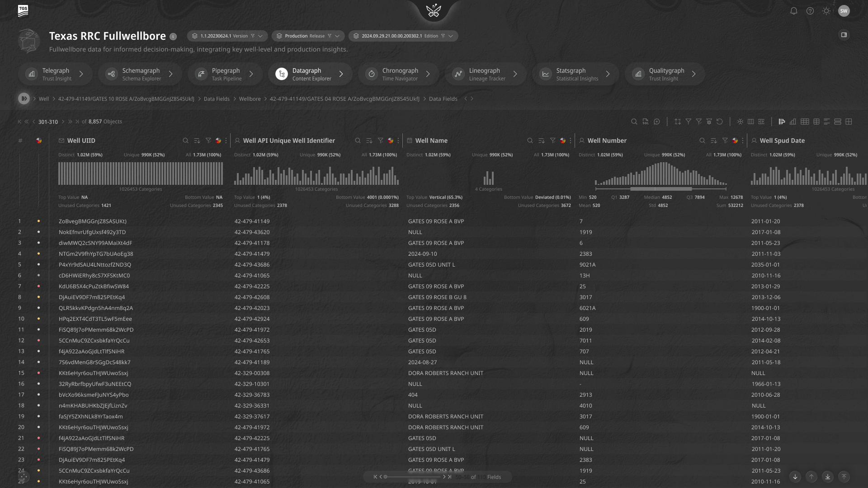Image resolution: width=868 pixels, height=488 pixels.
Task: Adjust the Well Number box plot range slider
Action: coord(660,188)
